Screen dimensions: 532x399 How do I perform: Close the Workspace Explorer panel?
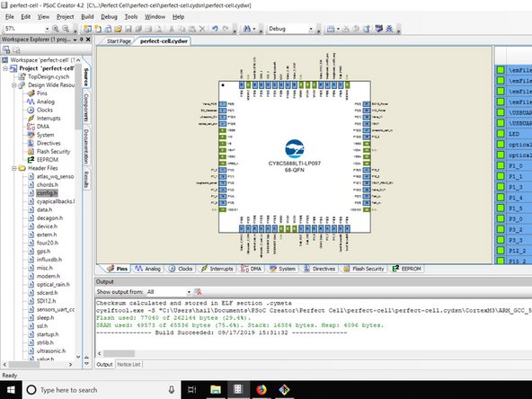(88, 40)
